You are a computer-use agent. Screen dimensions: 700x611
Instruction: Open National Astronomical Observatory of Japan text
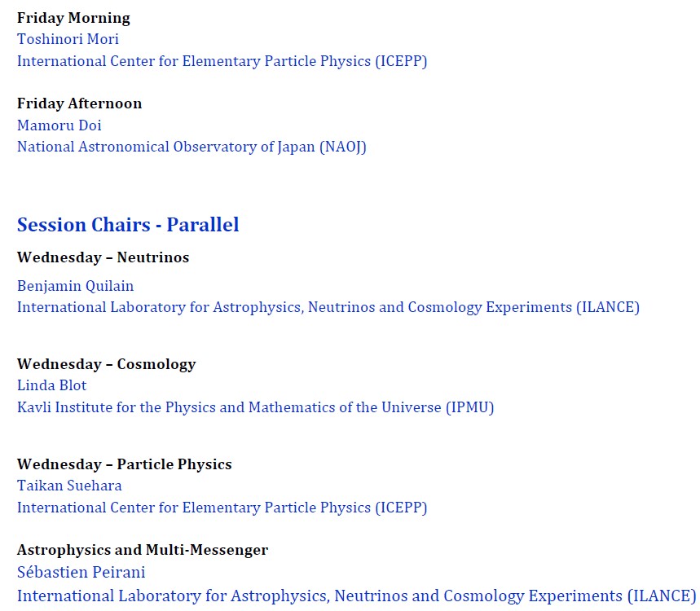point(192,147)
